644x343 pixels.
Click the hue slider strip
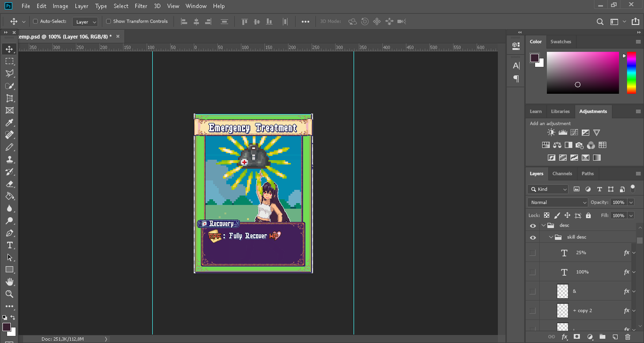pos(631,72)
